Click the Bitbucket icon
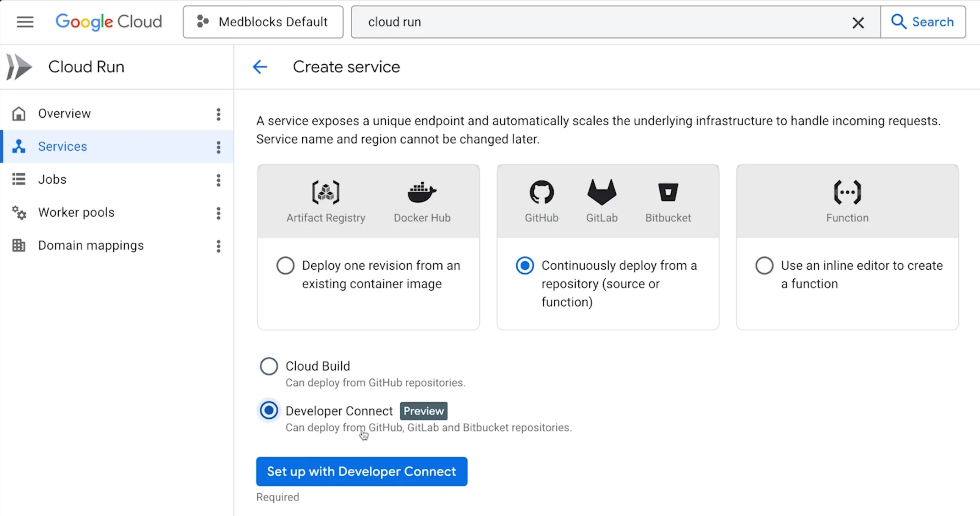 (668, 192)
